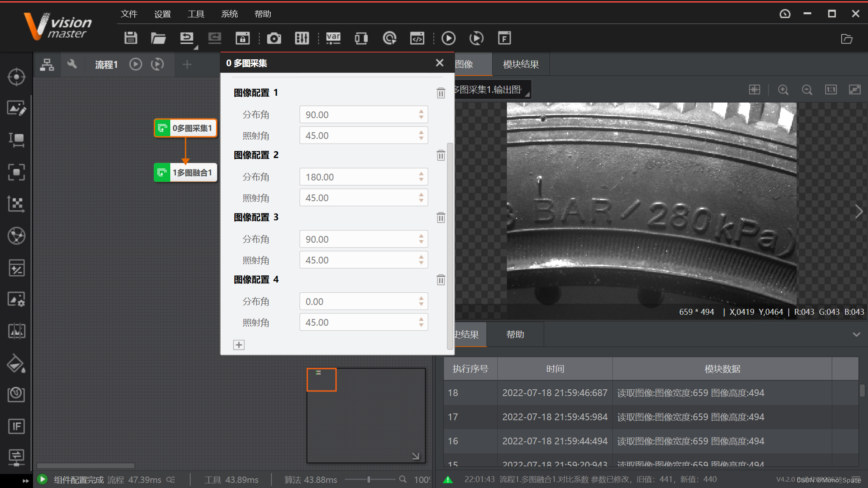Add a new image configuration with the plus button
This screenshot has width=868, height=488.
238,345
